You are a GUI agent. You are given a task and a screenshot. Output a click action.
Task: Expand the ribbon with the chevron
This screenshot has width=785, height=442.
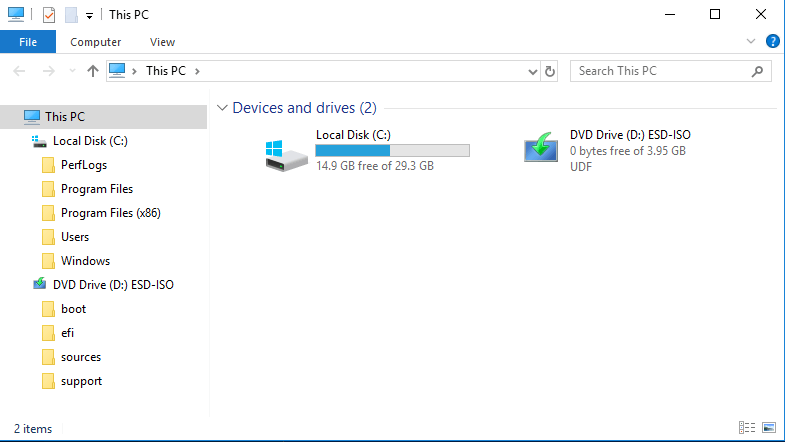[750, 41]
